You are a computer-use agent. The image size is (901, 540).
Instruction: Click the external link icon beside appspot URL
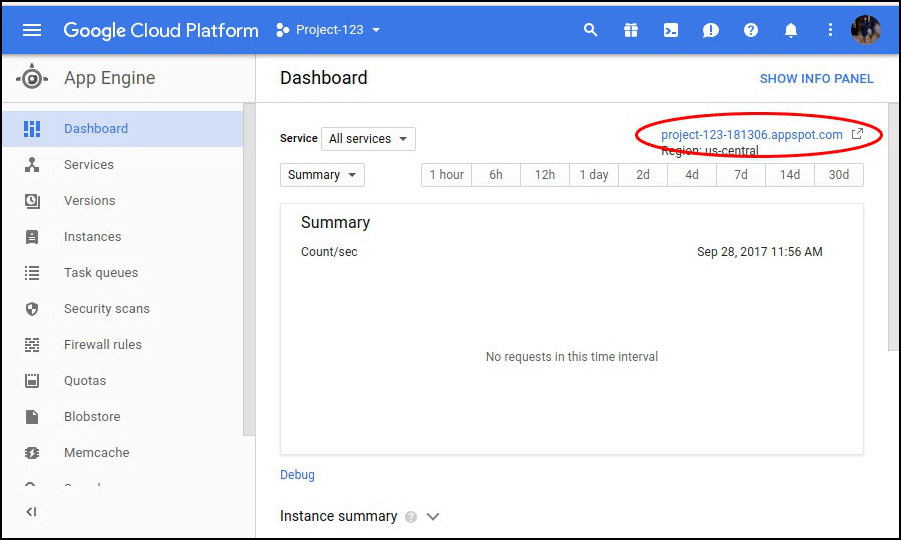click(857, 134)
